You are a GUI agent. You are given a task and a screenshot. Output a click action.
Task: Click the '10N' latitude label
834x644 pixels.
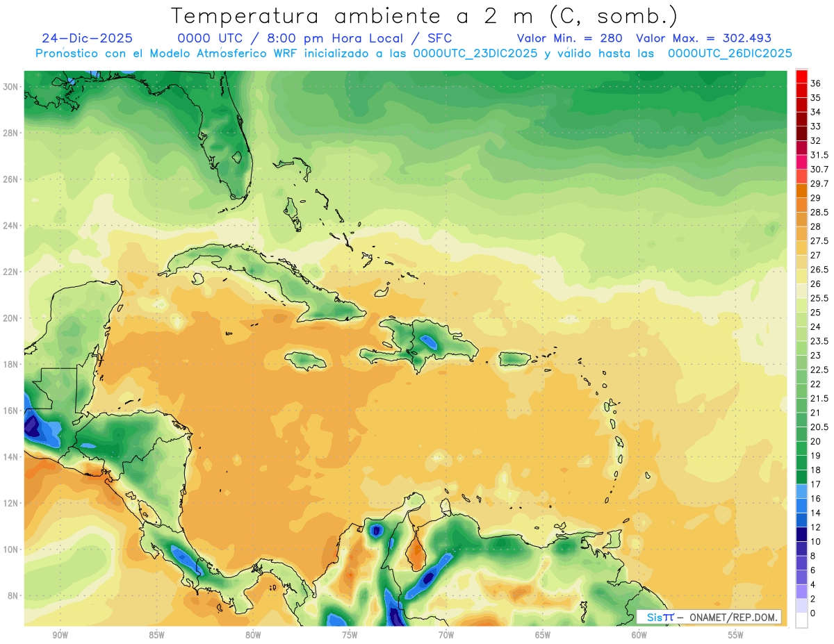coord(11,550)
